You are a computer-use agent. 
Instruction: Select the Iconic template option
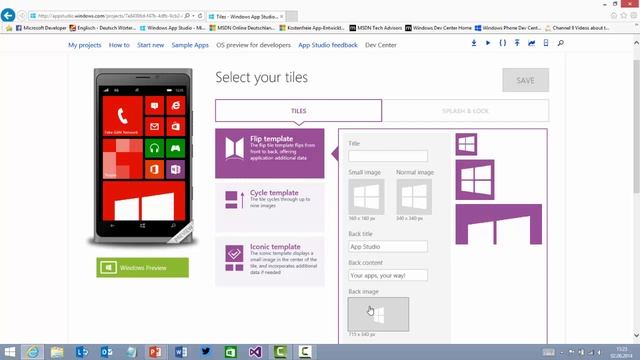pos(270,261)
